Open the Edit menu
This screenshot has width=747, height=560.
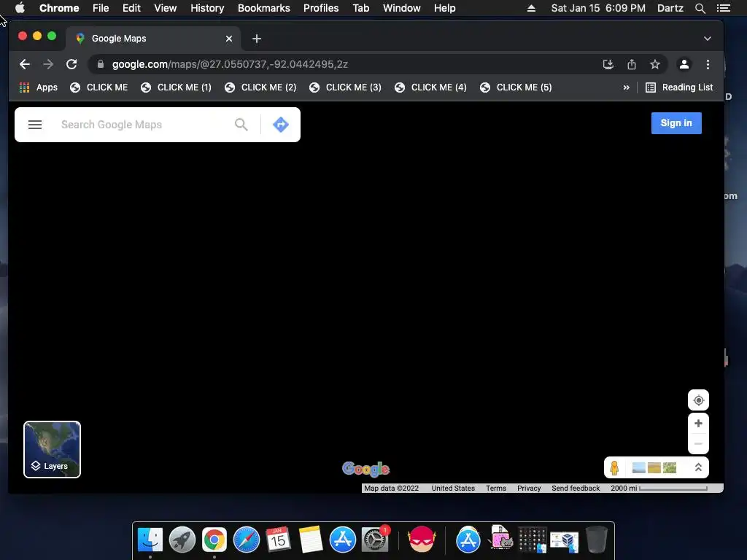pyautogui.click(x=131, y=8)
